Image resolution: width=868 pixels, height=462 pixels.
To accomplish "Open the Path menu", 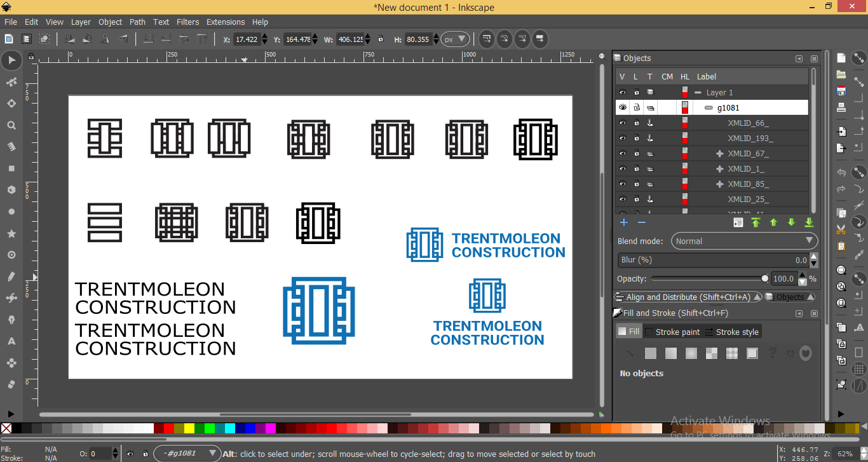I will pos(137,22).
